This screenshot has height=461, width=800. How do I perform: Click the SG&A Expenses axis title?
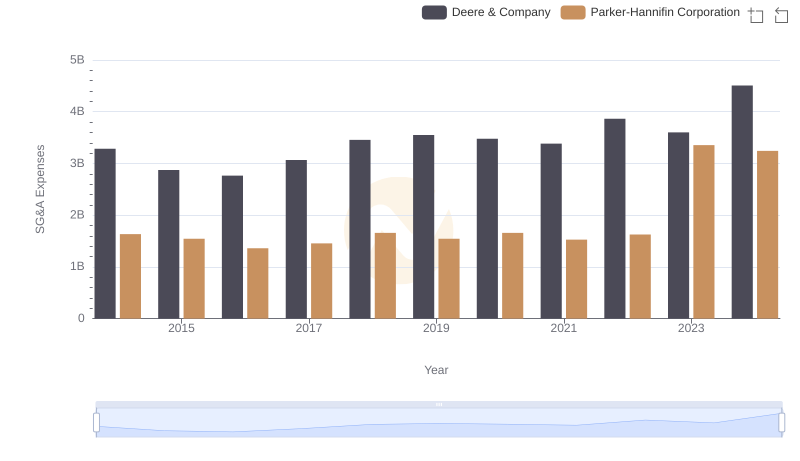click(40, 189)
